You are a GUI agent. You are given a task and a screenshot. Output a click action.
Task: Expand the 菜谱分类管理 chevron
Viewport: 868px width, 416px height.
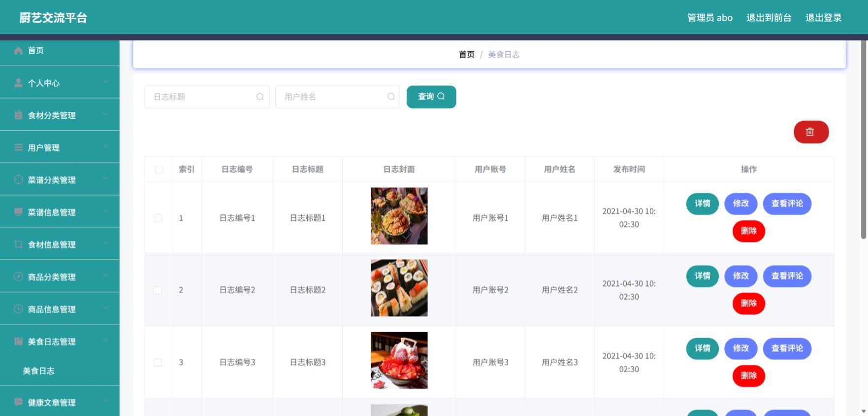point(106,179)
